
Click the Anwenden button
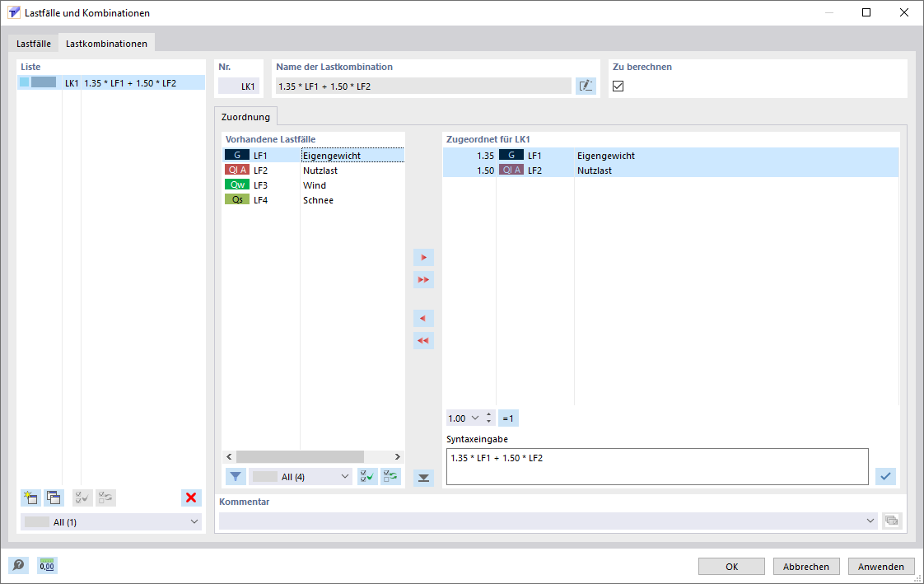[x=881, y=567]
